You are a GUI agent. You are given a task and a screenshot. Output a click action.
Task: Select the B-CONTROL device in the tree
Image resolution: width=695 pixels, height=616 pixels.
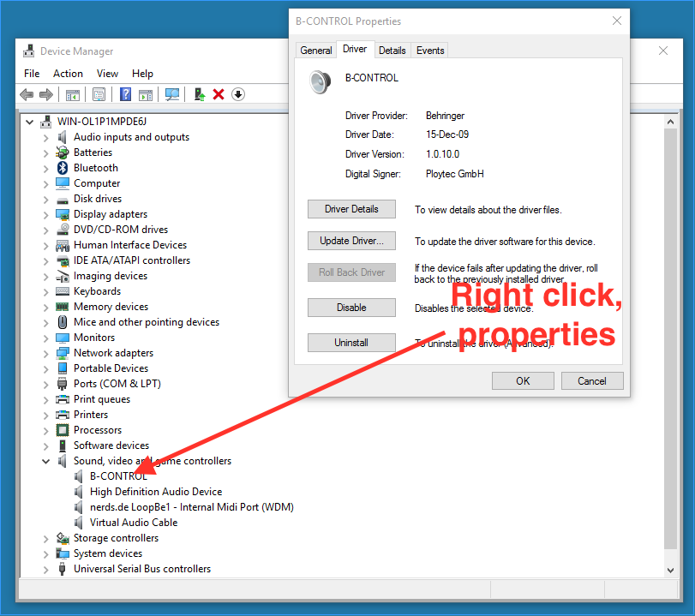pyautogui.click(x=118, y=476)
